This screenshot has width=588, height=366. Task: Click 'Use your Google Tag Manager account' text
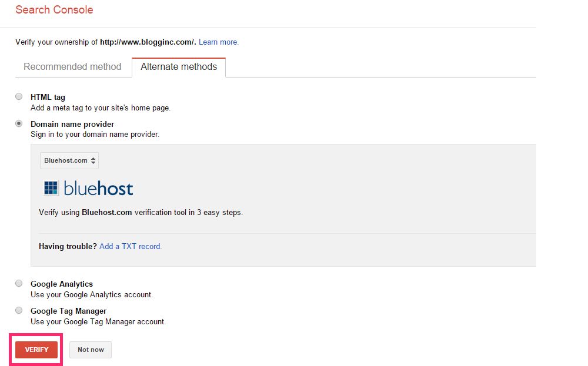[98, 322]
